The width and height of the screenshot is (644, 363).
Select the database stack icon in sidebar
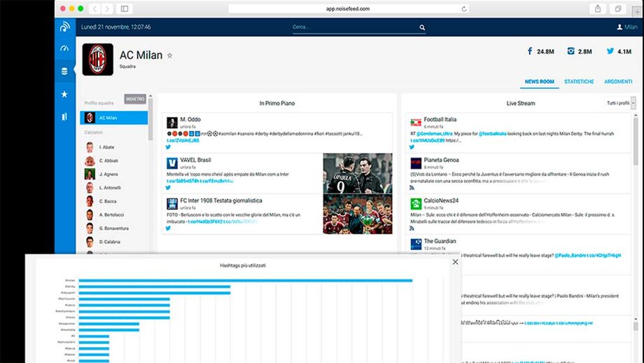click(x=64, y=71)
